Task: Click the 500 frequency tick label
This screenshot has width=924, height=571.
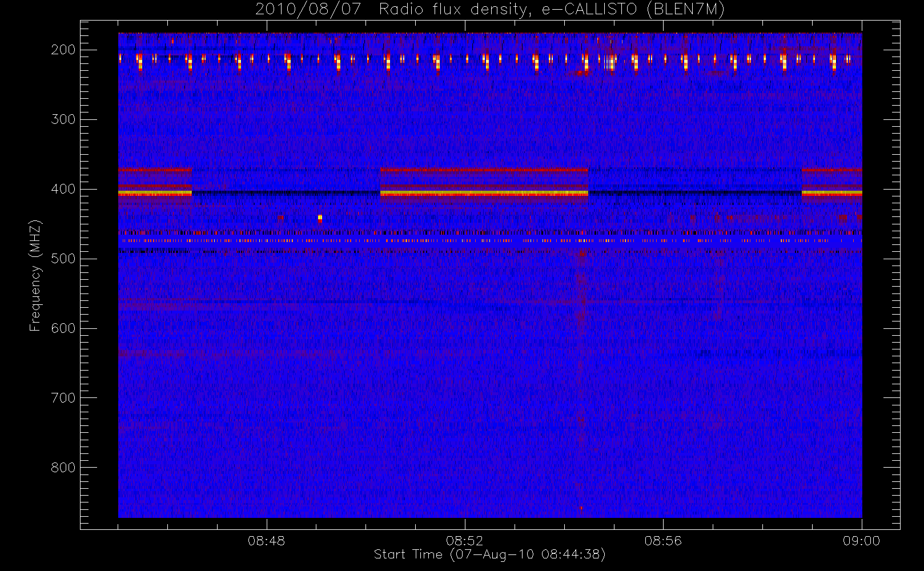Action: point(63,259)
